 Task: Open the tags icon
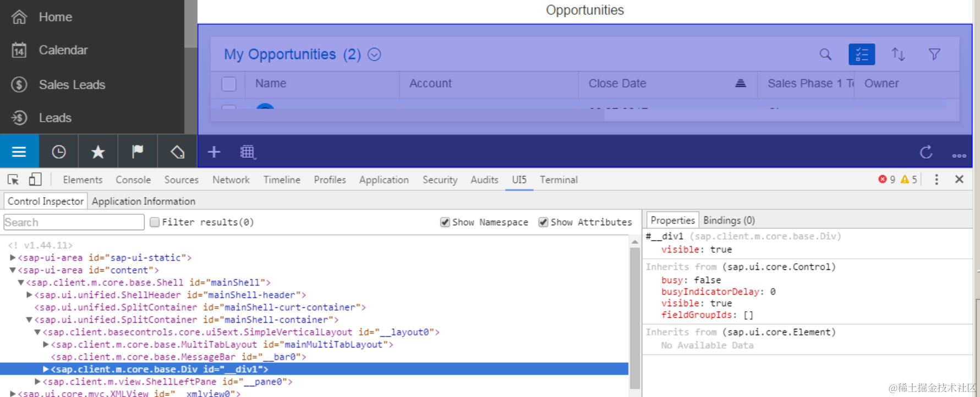(177, 152)
